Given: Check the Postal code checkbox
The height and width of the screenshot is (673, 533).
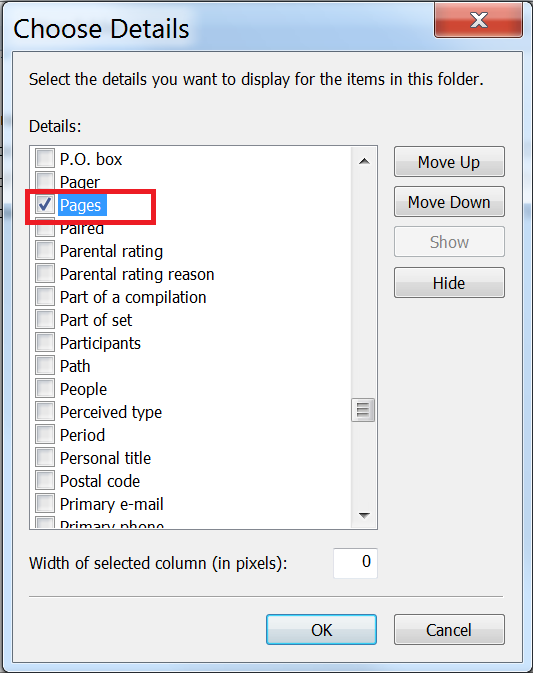Looking at the screenshot, I should [45, 481].
